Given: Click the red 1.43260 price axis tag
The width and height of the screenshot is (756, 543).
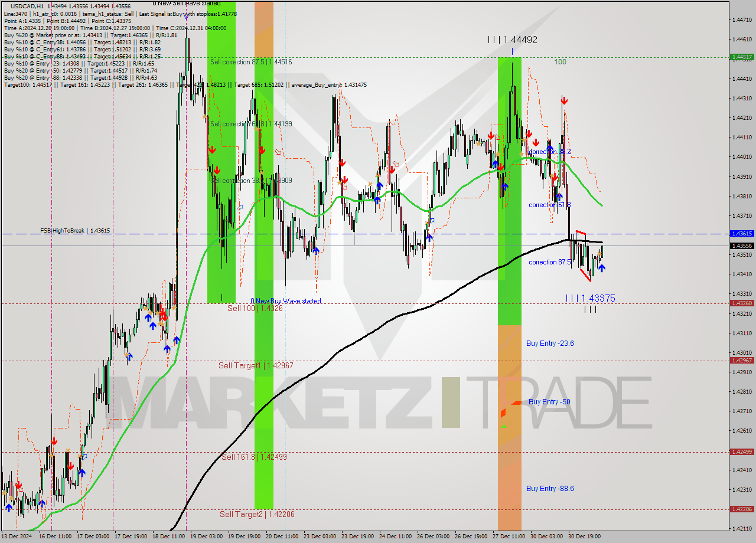Looking at the screenshot, I should click(x=742, y=303).
